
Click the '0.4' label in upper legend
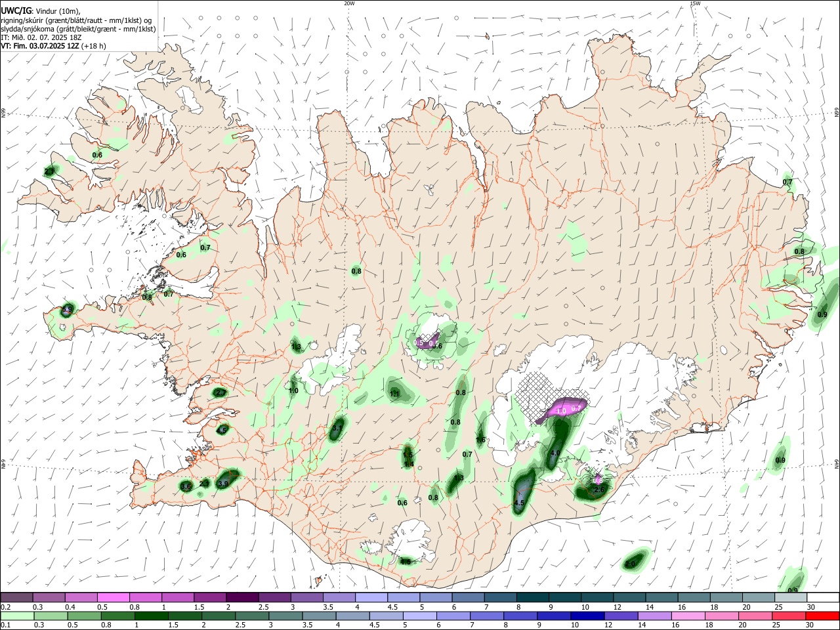(70, 607)
